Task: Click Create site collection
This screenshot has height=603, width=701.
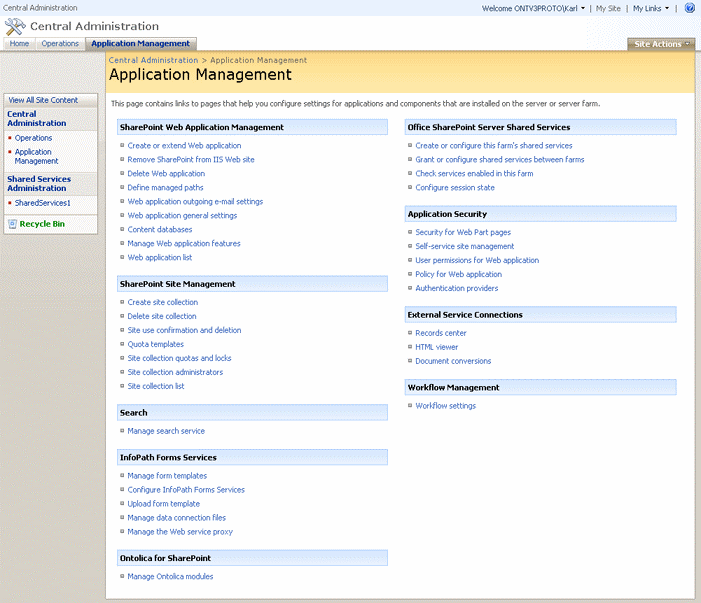Action: pos(163,302)
